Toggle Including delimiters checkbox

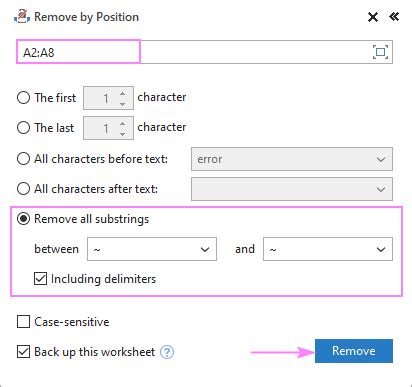click(x=40, y=279)
